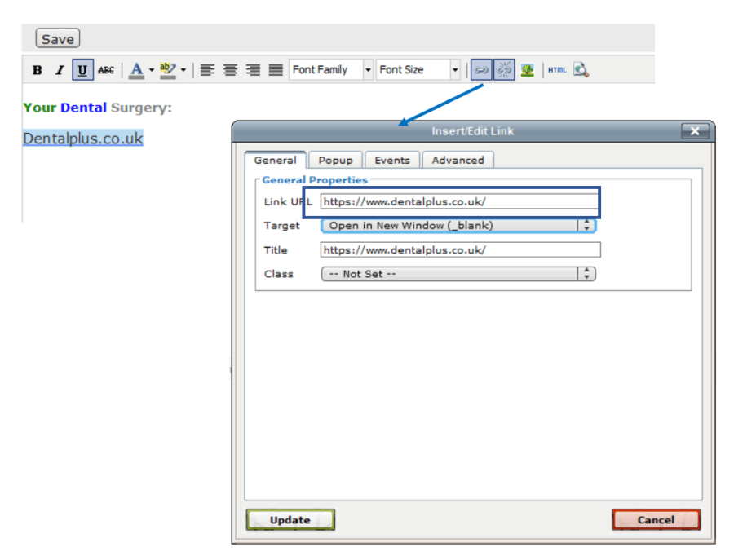The image size is (734, 560).
Task: Align text left
Action: pos(208,70)
